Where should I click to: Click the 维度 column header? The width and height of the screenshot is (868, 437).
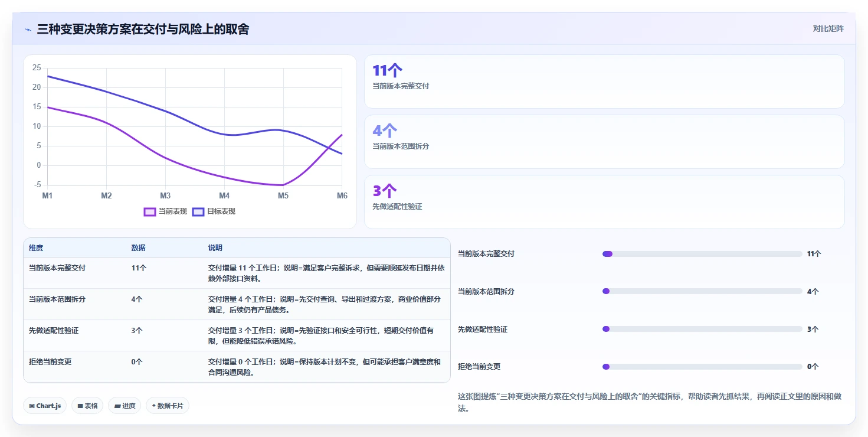pyautogui.click(x=36, y=248)
